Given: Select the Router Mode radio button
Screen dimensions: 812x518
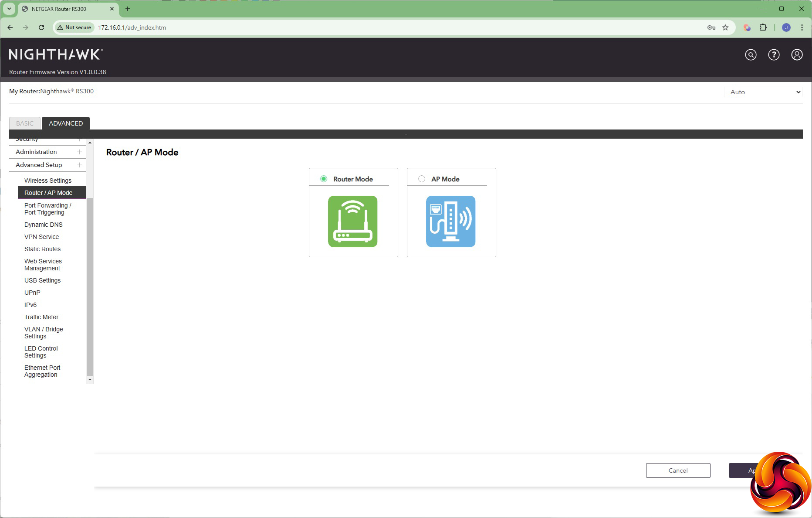Looking at the screenshot, I should (x=324, y=179).
